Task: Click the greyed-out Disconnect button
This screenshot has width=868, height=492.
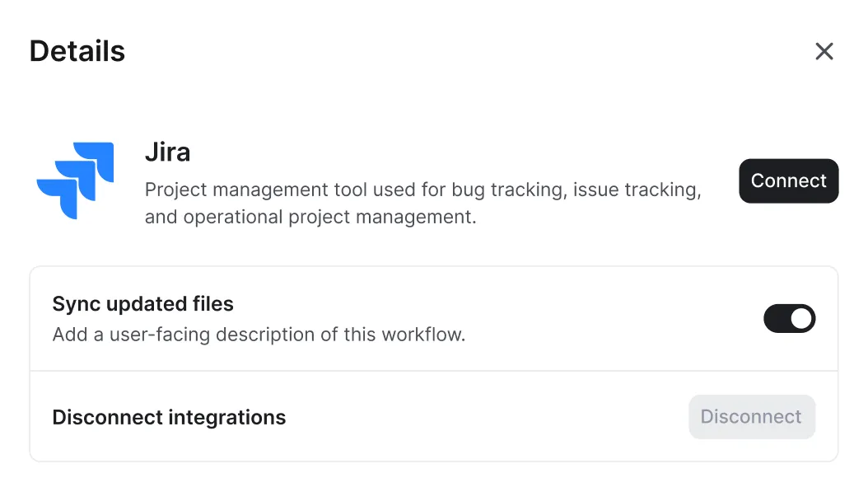Action: 752,417
